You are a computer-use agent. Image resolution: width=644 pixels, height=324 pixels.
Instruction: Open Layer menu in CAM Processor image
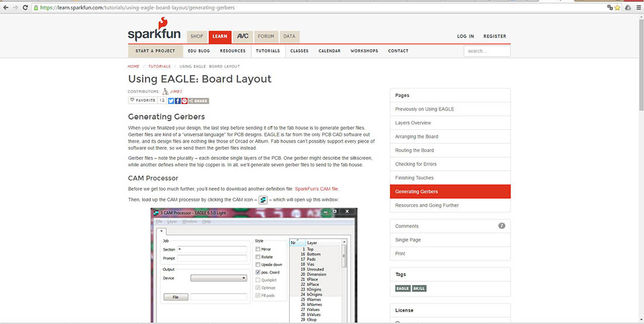172,222
